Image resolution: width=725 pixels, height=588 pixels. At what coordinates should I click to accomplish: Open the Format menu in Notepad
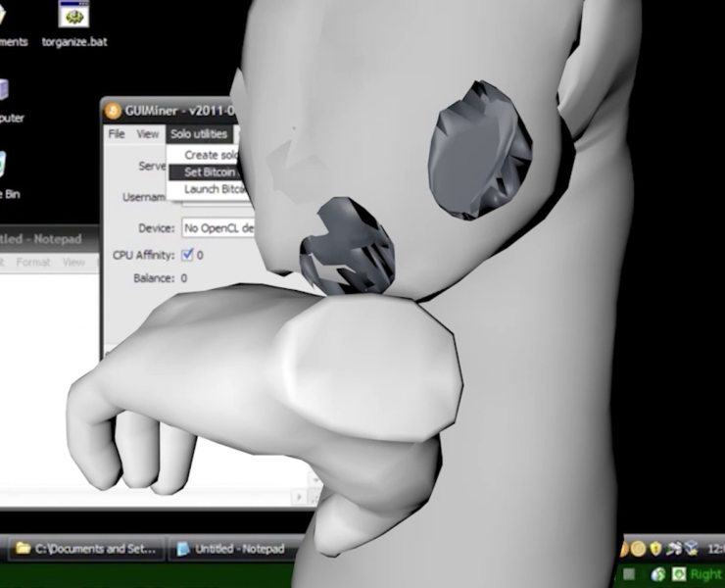32,263
